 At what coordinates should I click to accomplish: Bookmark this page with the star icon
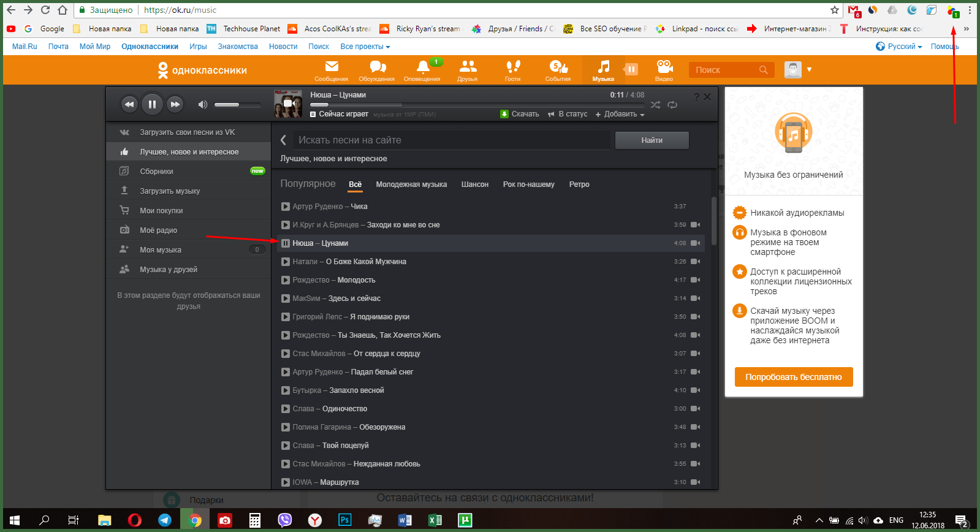[834, 10]
